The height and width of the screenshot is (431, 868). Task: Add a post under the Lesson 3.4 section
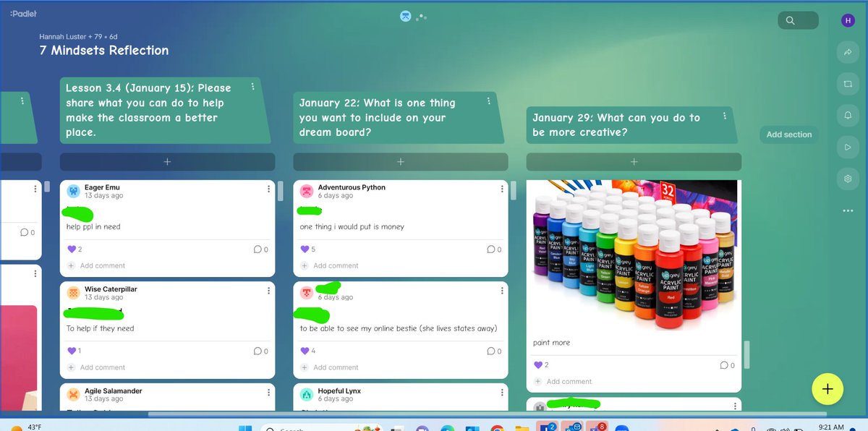tap(167, 162)
